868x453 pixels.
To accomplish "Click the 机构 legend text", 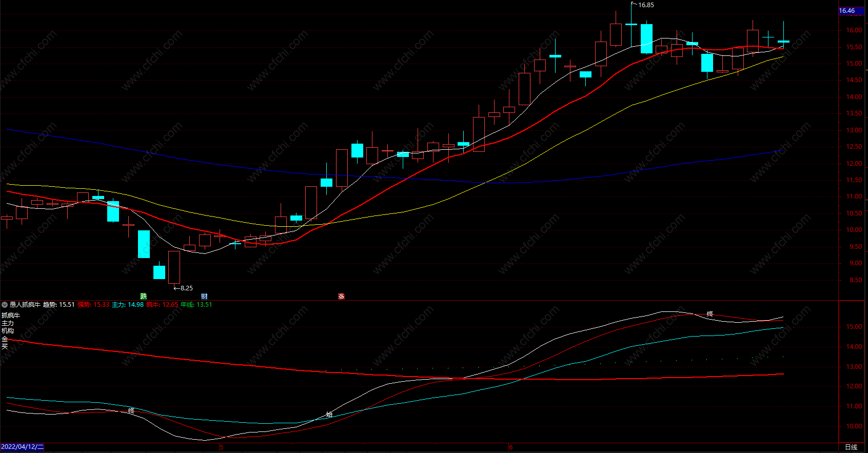I will pos(8,331).
